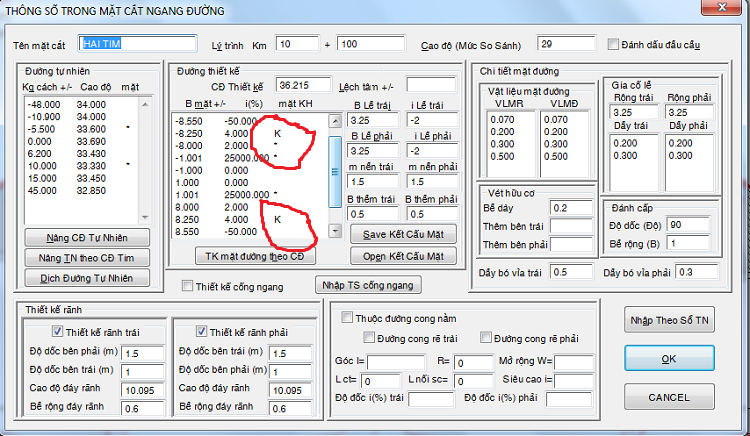Click 'B Lề trái' input field
Viewport: 750px width, 436px height.
tap(373, 120)
